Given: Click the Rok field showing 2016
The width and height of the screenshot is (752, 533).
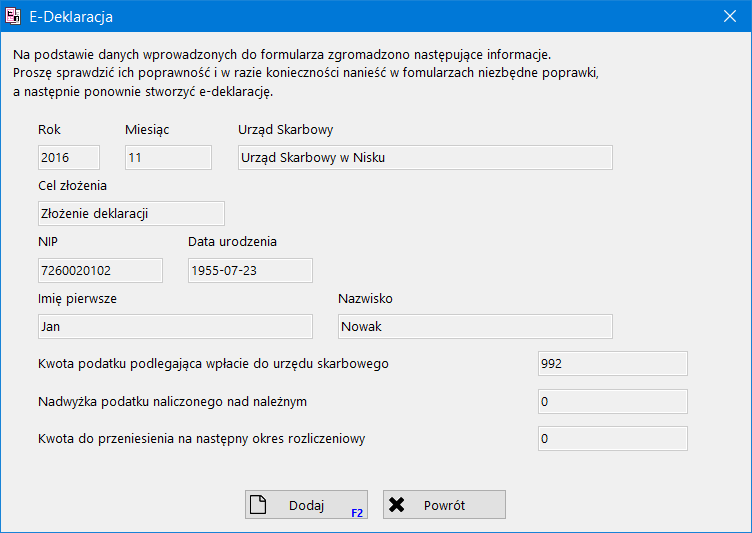Looking at the screenshot, I should pos(69,157).
